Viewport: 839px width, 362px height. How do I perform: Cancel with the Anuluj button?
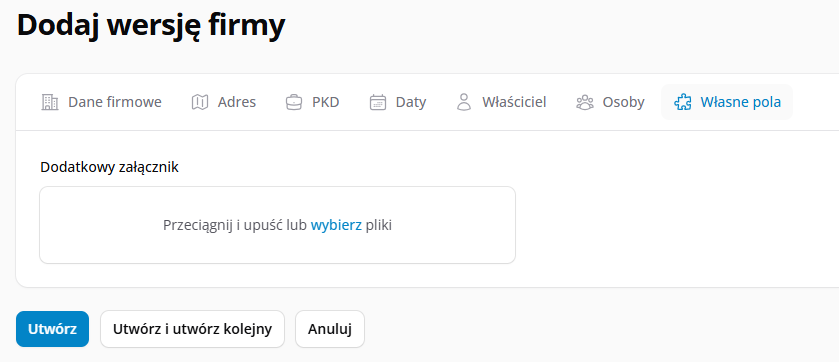[330, 329]
